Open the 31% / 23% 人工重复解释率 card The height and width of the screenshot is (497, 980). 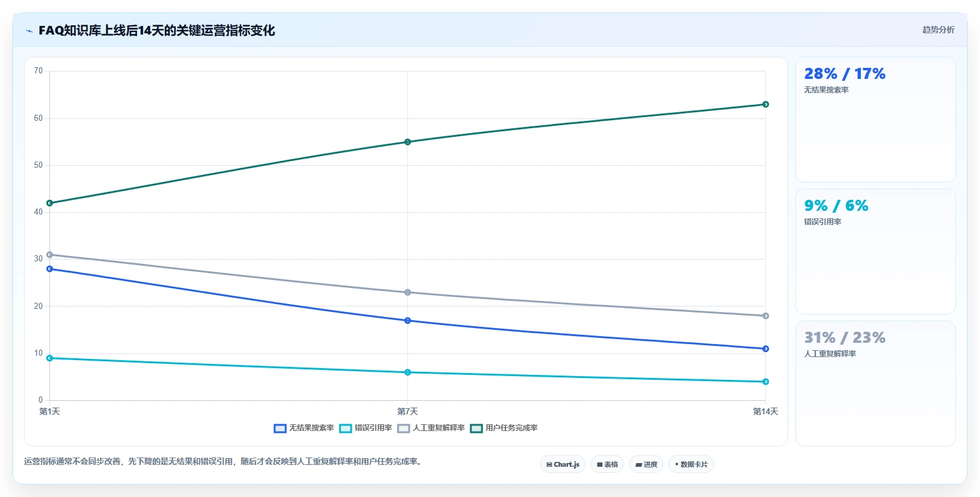click(x=875, y=383)
